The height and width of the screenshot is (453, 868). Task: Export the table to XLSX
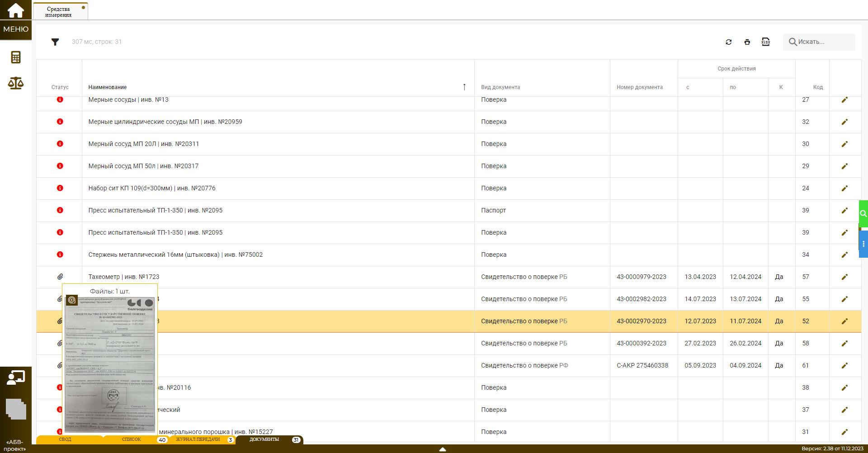pos(765,42)
